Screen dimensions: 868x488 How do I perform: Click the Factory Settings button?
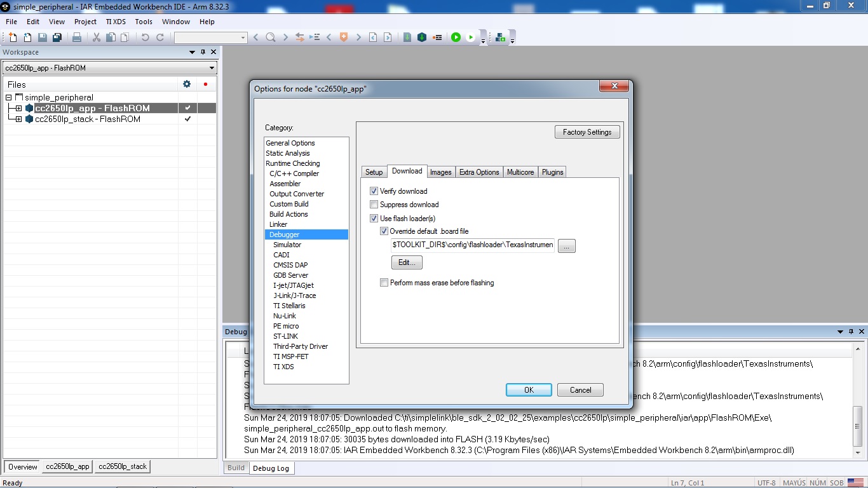(587, 132)
